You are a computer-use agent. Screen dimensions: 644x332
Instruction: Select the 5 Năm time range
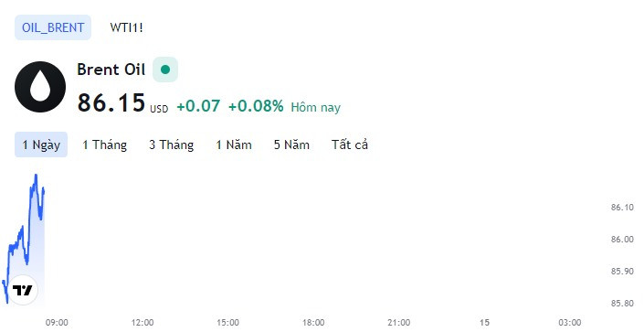pyautogui.click(x=291, y=145)
